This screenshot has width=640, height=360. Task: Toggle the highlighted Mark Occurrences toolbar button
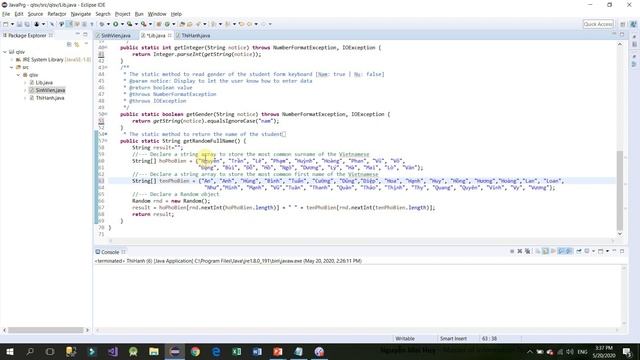pyautogui.click(x=70, y=24)
